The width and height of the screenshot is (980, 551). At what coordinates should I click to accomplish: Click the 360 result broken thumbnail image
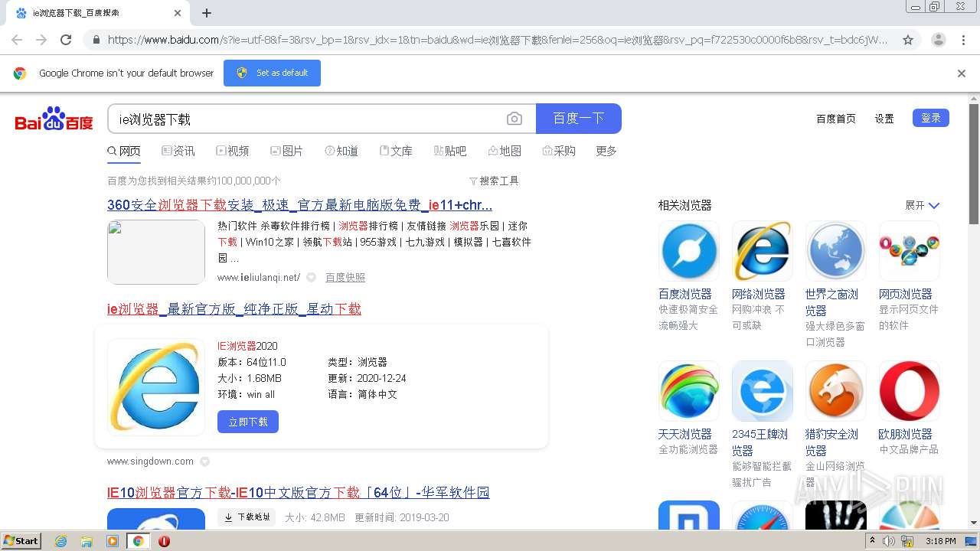coord(156,252)
